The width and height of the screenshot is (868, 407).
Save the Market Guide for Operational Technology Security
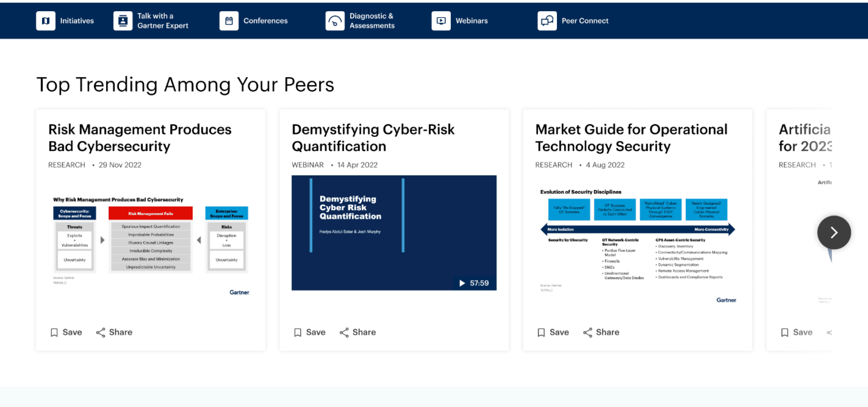point(553,332)
